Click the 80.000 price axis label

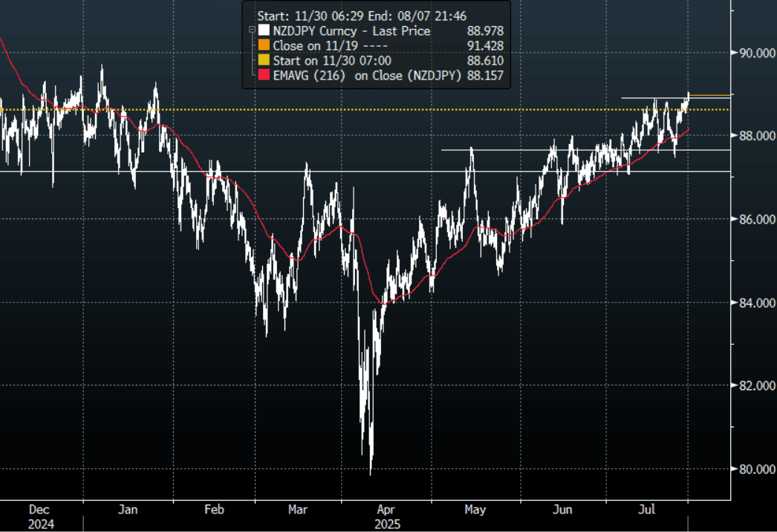[x=753, y=469]
